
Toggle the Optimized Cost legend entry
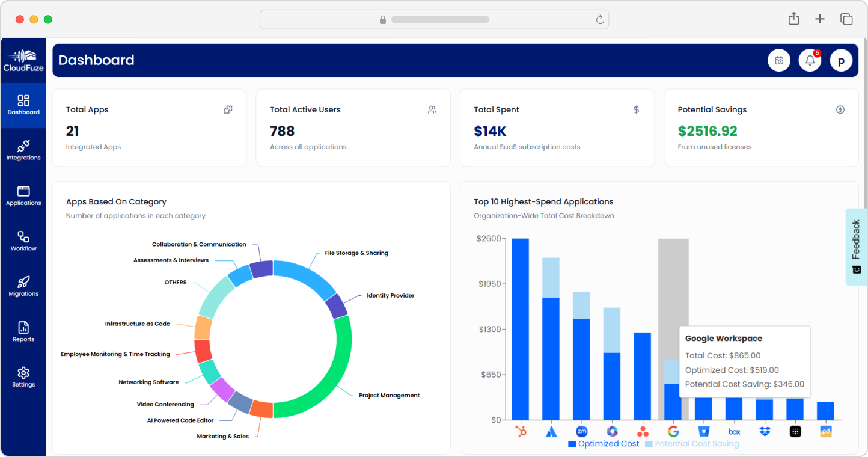pyautogui.click(x=608, y=444)
